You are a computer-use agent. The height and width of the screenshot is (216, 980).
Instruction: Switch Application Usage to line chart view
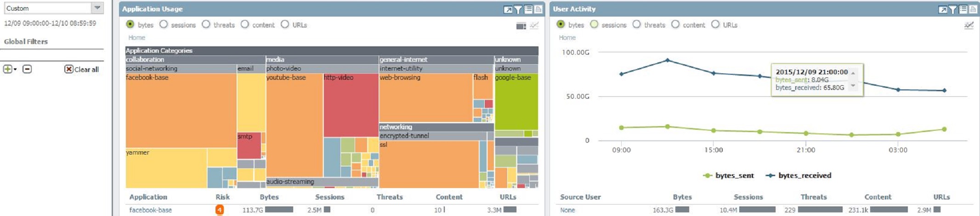coord(534,26)
